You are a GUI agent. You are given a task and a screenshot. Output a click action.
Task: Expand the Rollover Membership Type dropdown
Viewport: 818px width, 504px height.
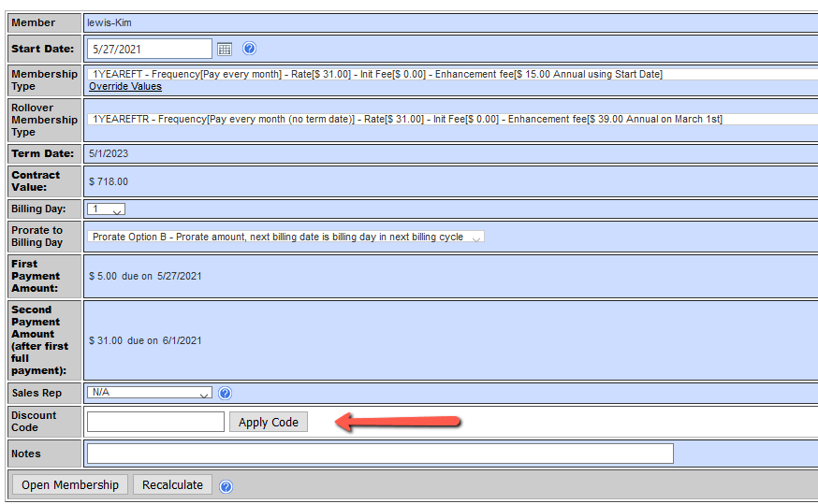click(x=449, y=119)
